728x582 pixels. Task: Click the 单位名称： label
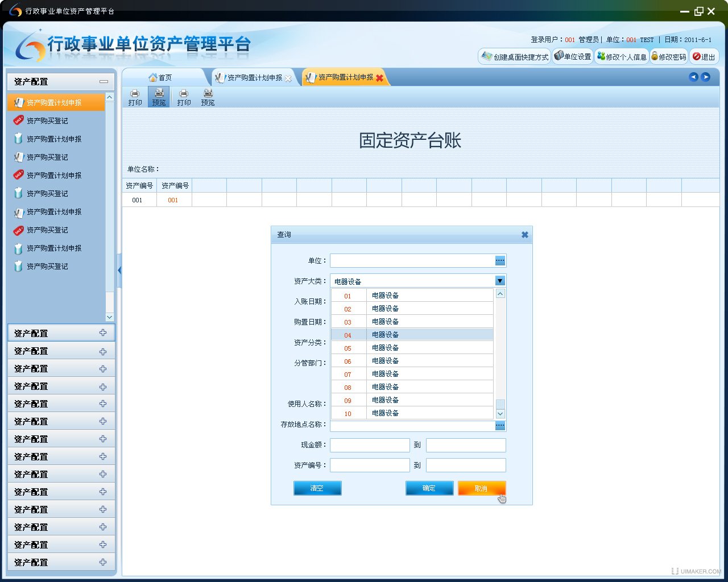click(143, 169)
